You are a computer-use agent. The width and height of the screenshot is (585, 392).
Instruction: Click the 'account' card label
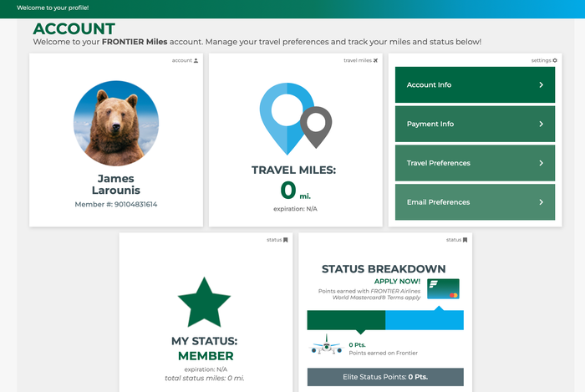tap(181, 60)
